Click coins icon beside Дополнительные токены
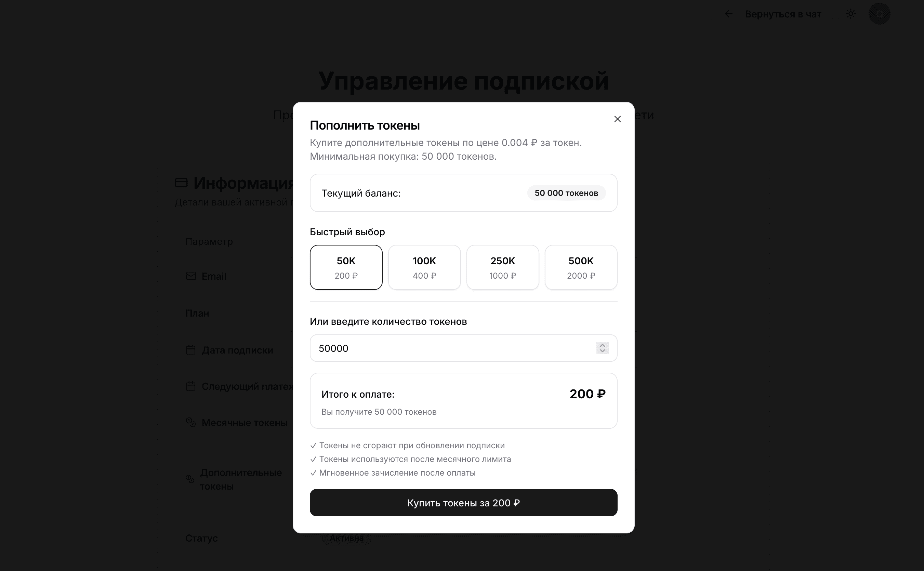 190,479
